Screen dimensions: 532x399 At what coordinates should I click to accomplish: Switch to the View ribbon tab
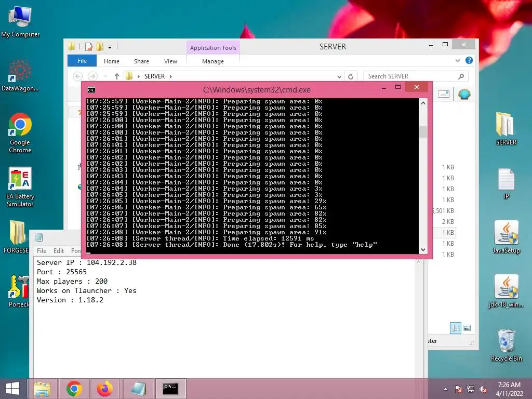point(170,61)
